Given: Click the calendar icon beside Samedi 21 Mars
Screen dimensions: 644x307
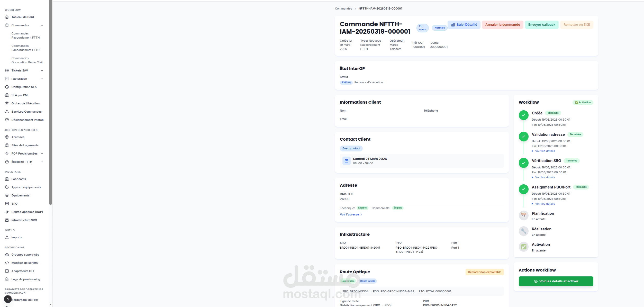Looking at the screenshot, I should [x=346, y=161].
